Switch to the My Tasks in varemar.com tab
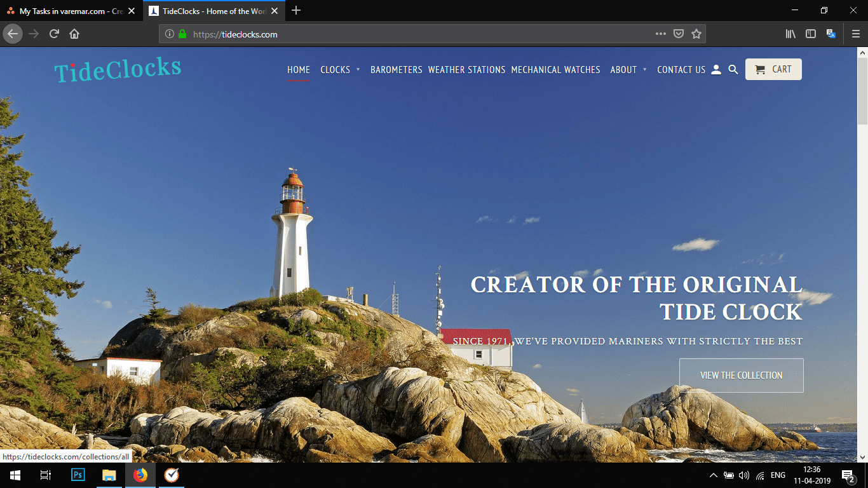The height and width of the screenshot is (488, 868). click(71, 11)
